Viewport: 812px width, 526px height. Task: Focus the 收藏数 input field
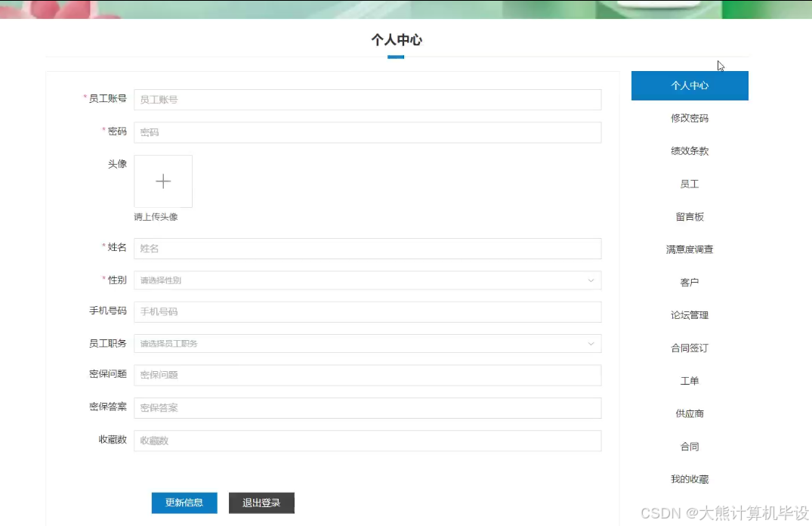click(x=368, y=441)
